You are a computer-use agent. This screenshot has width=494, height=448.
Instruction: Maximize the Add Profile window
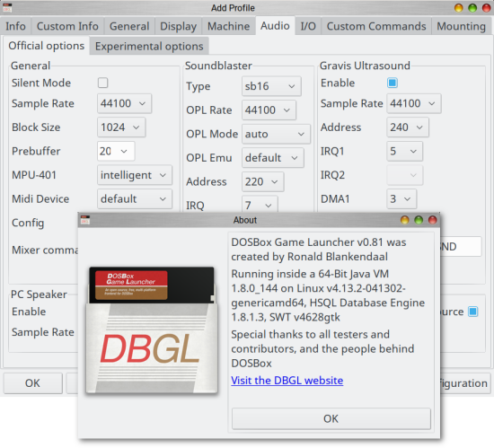coord(472,8)
